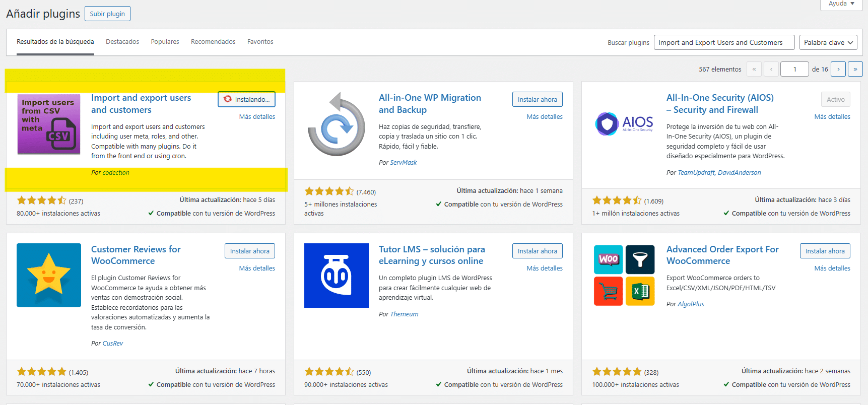Select the Favoritos tab
The width and height of the screenshot is (868, 405).
pos(260,42)
